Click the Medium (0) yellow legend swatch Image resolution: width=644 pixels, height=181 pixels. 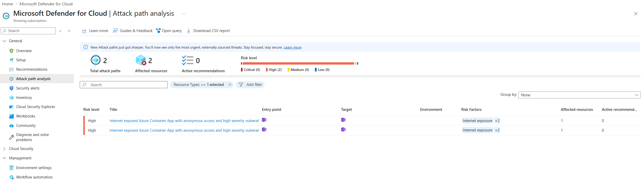pyautogui.click(x=288, y=70)
